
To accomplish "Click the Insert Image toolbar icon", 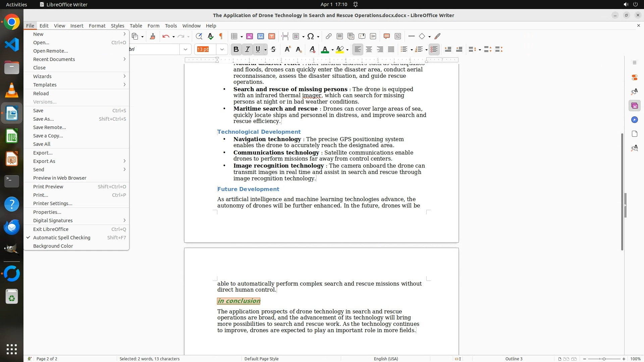I will coord(250,36).
